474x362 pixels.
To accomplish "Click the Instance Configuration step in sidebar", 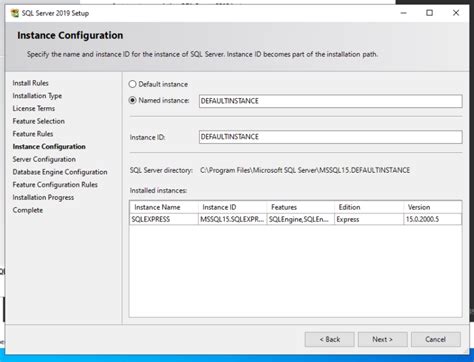I will [49, 147].
